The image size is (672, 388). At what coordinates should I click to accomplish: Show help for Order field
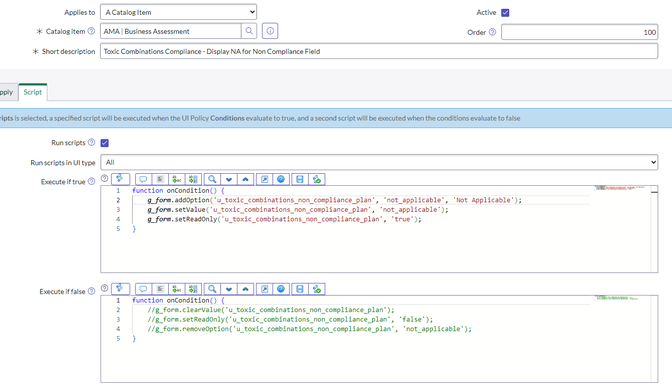(492, 32)
